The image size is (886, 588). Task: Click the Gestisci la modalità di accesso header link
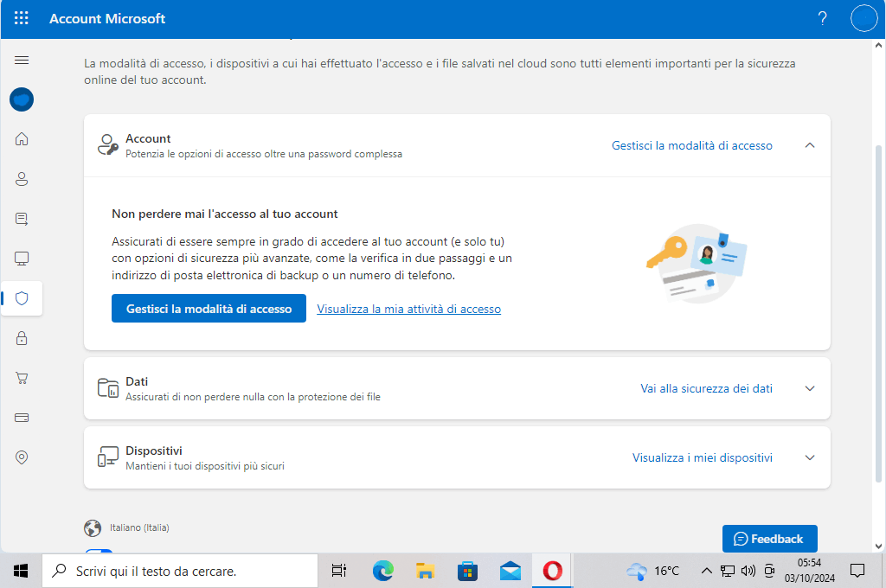point(691,146)
